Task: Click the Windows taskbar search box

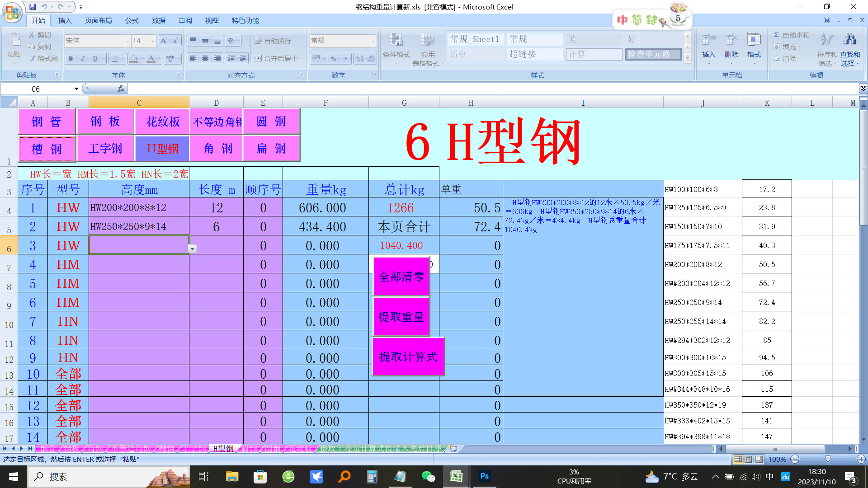Action: (108, 476)
